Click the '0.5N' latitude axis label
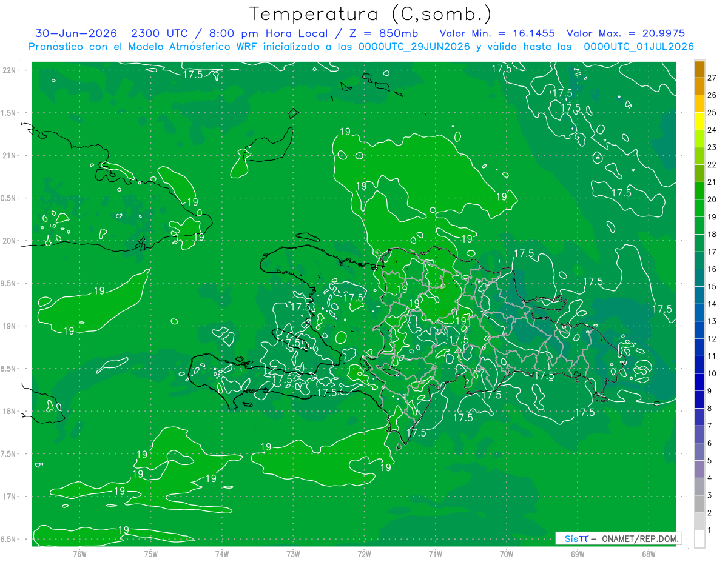 [9, 198]
